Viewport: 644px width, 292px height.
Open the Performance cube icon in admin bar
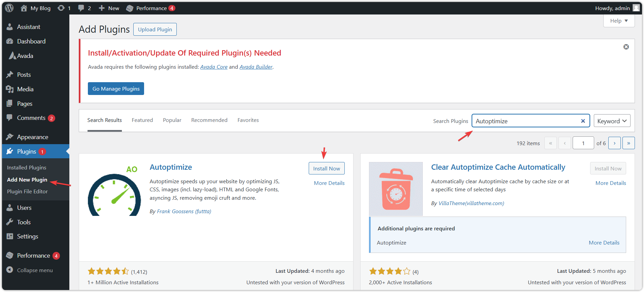click(130, 8)
